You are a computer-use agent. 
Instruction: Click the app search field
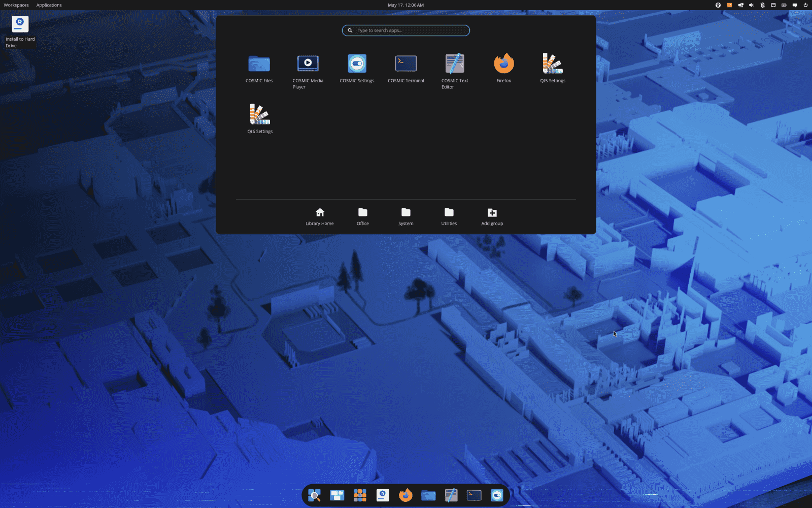(406, 30)
